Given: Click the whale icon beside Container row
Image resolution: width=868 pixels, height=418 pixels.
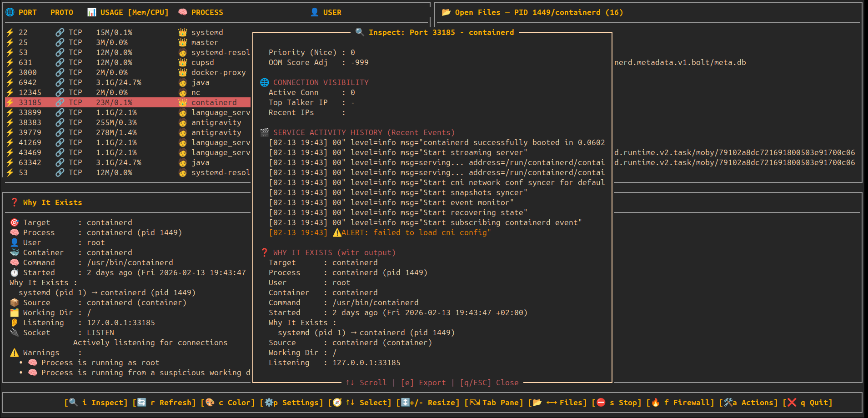Looking at the screenshot, I should tap(15, 252).
